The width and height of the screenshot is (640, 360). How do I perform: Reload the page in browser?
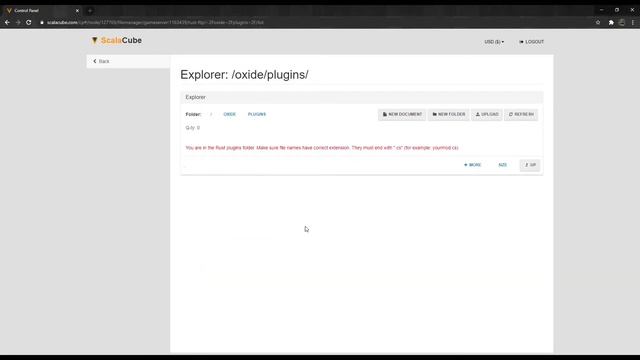(29, 22)
